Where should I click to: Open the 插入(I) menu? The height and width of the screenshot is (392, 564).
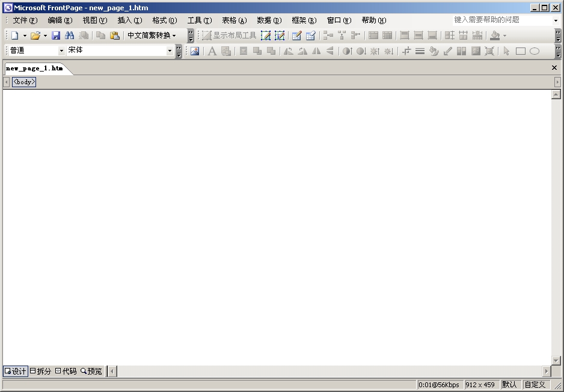click(x=130, y=20)
